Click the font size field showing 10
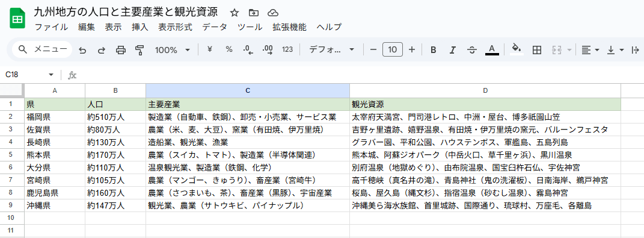644x238 pixels. (x=393, y=50)
